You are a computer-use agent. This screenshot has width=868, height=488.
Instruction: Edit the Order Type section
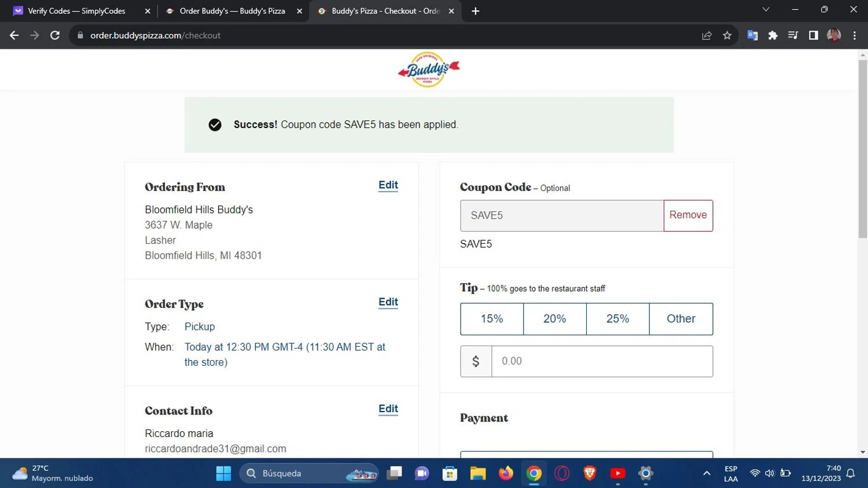(388, 302)
